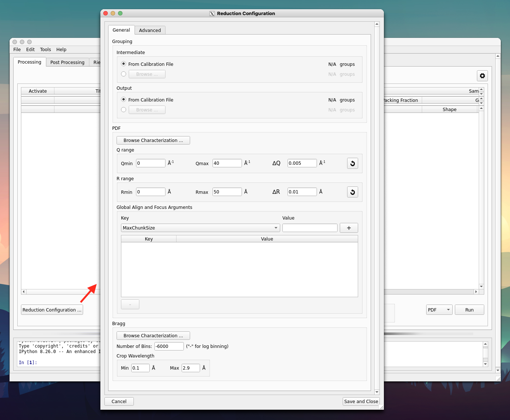
Task: Click Browse Characterization under PDF
Action: (x=153, y=140)
